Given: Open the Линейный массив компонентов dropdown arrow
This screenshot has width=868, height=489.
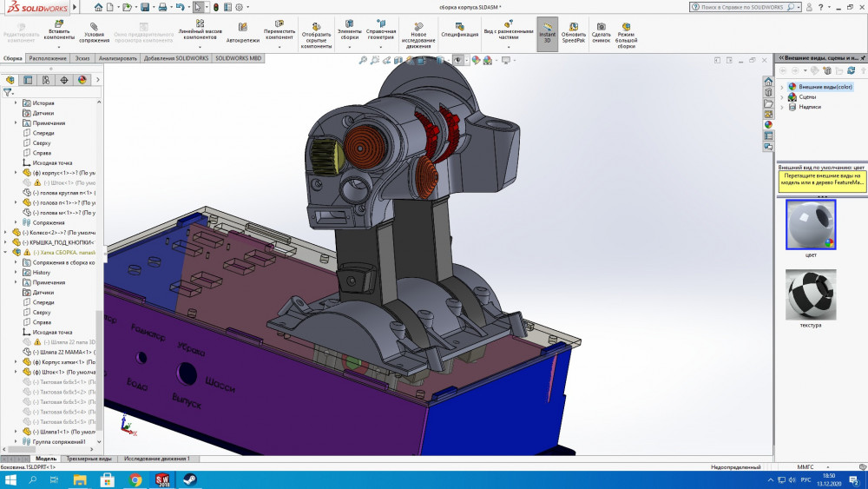Looking at the screenshot, I should click(198, 46).
